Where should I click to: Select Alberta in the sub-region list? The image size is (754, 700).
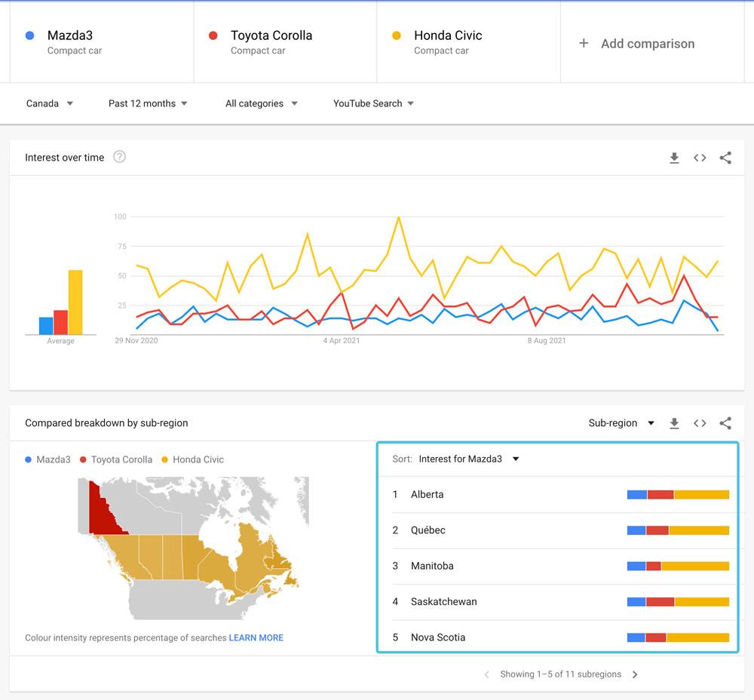click(x=427, y=495)
